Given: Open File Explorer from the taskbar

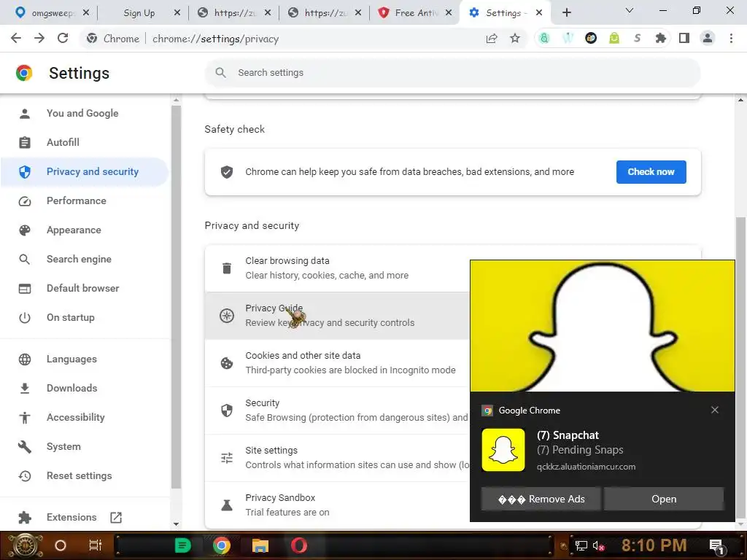Looking at the screenshot, I should coord(260,545).
